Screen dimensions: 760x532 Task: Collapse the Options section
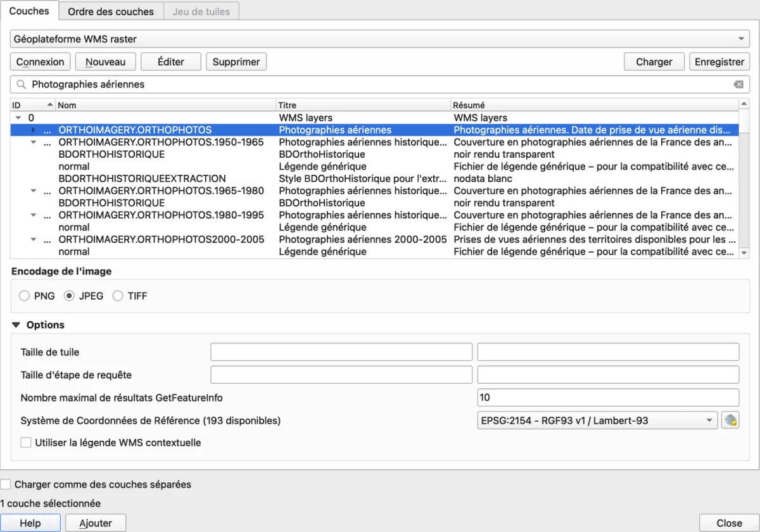(x=16, y=325)
